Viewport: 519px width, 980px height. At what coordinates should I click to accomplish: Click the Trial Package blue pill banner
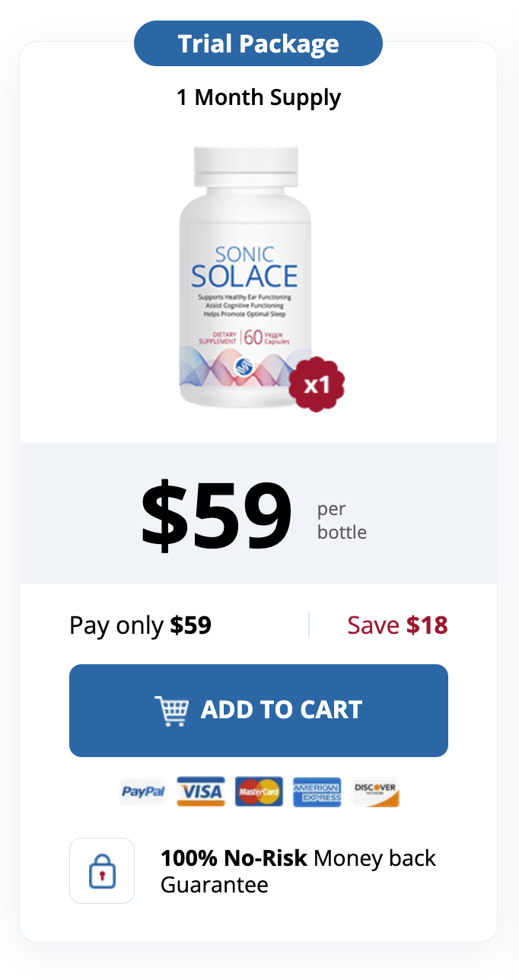[x=258, y=43]
